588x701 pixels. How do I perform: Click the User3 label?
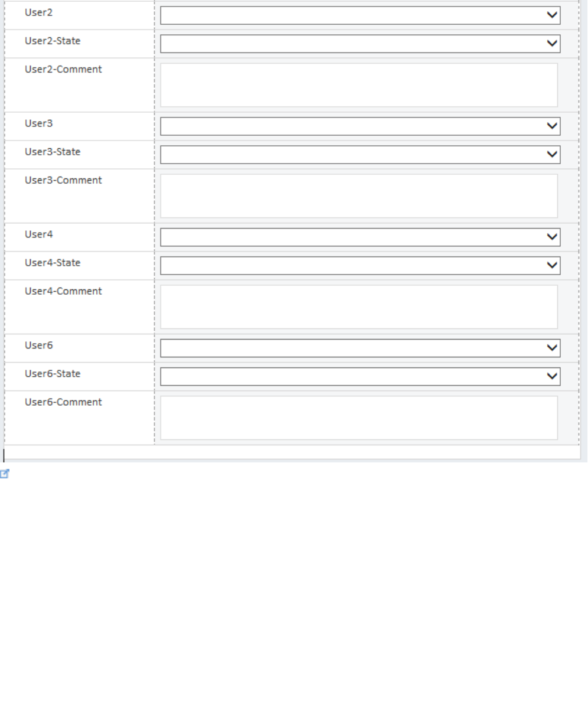[x=38, y=123]
